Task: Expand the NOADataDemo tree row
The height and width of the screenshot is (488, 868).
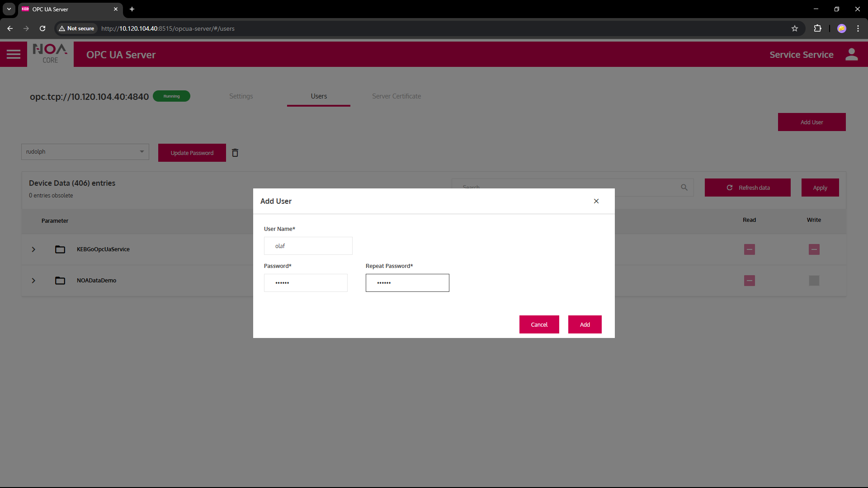Action: pos(33,281)
